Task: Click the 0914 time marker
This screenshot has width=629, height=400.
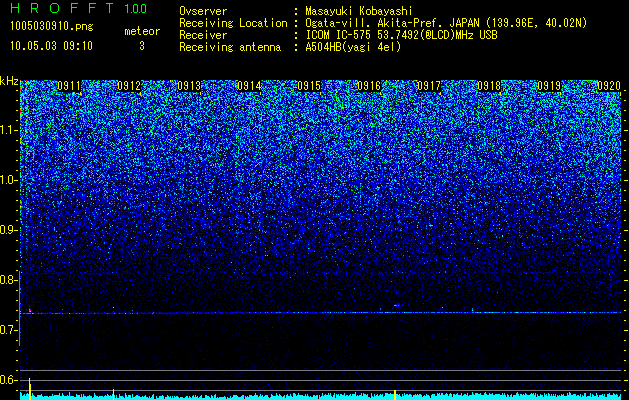Action: [x=249, y=86]
